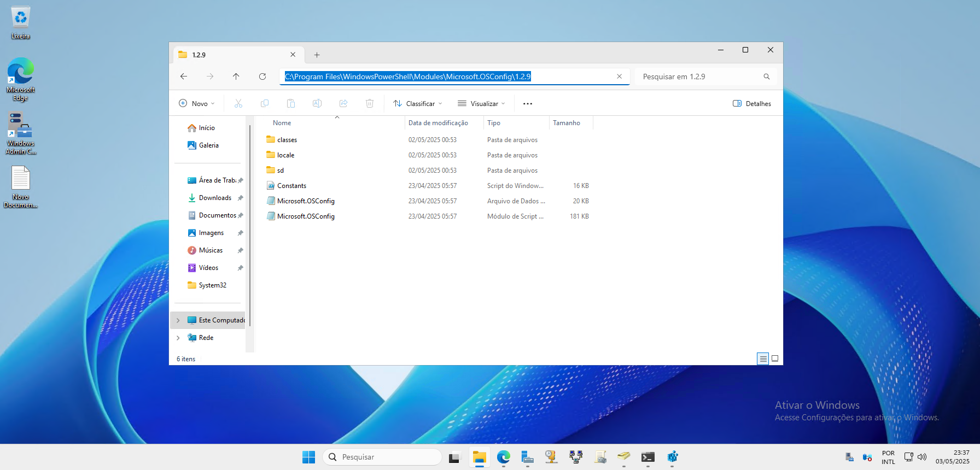980x470 pixels.
Task: Sort by Data de modificação column
Action: [444, 123]
